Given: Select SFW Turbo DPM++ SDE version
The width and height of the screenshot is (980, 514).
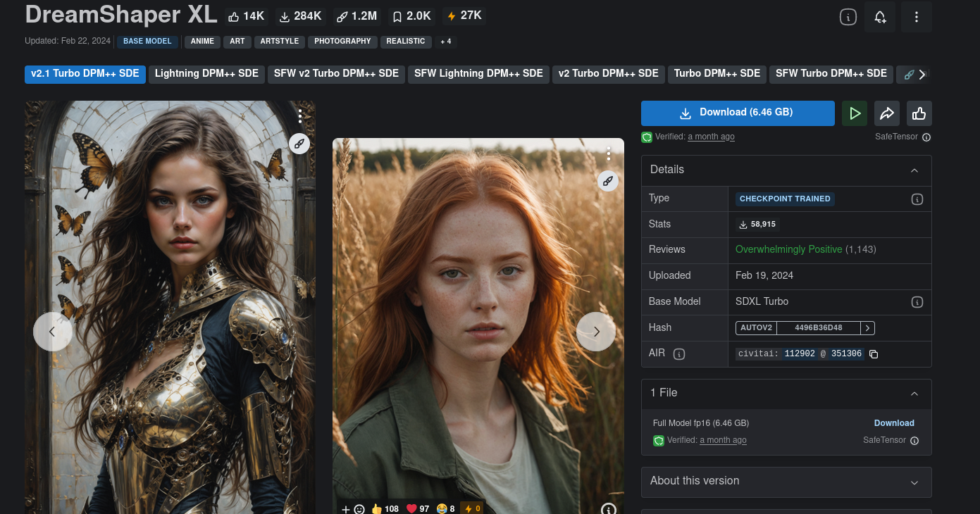Looking at the screenshot, I should coord(831,74).
